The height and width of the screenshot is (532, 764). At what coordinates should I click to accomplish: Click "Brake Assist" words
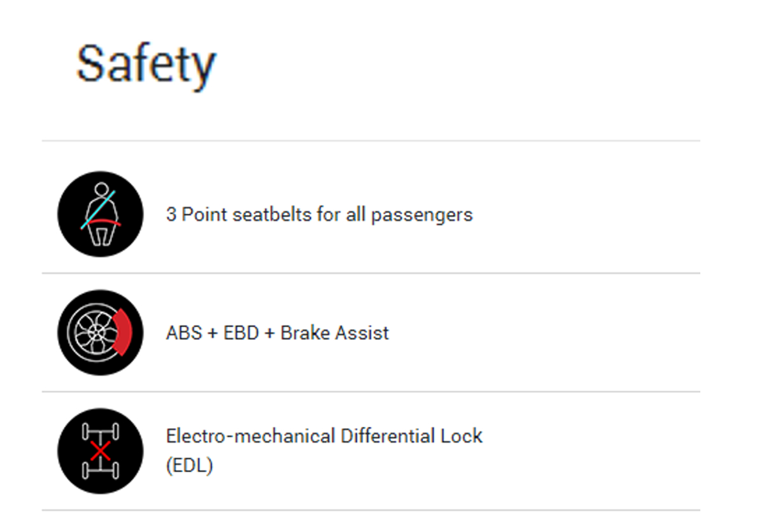[x=334, y=333]
